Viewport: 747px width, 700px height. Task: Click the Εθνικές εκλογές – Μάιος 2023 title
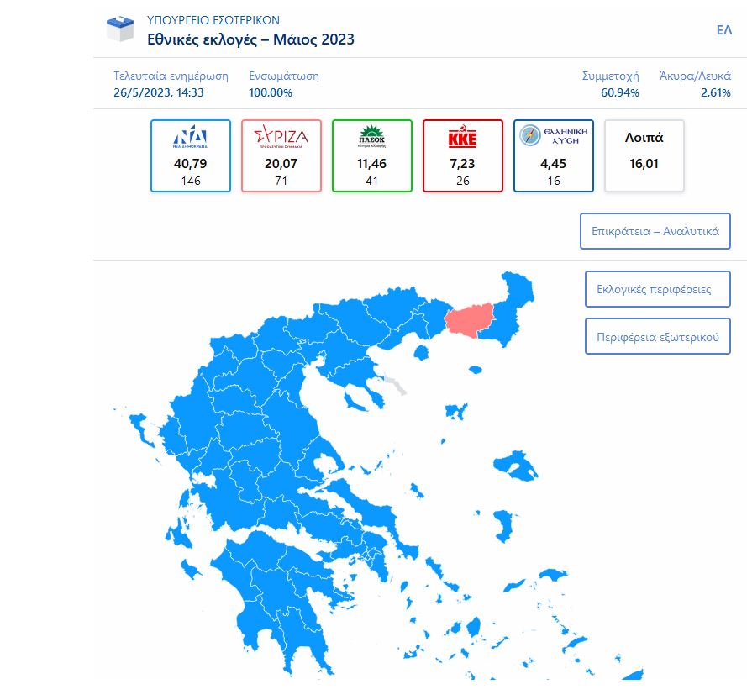click(x=250, y=39)
